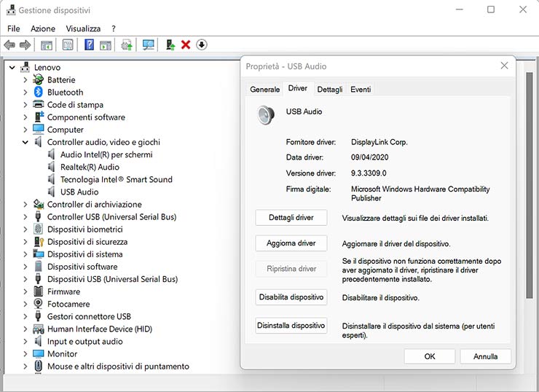539x392 pixels.
Task: Click the black down arrow toolbar icon
Action: pyautogui.click(x=202, y=45)
